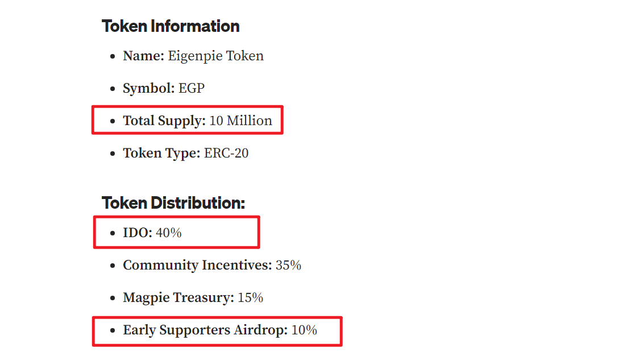Click the Token Distribution: heading

[173, 203]
